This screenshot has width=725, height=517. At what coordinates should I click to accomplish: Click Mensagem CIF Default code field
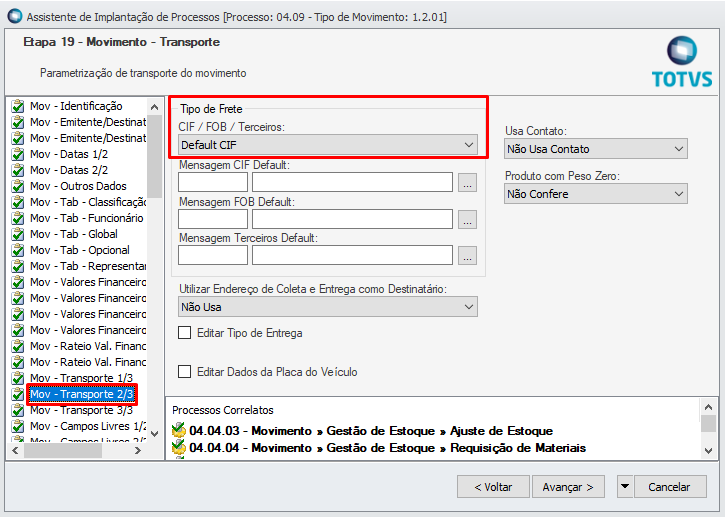coord(213,182)
